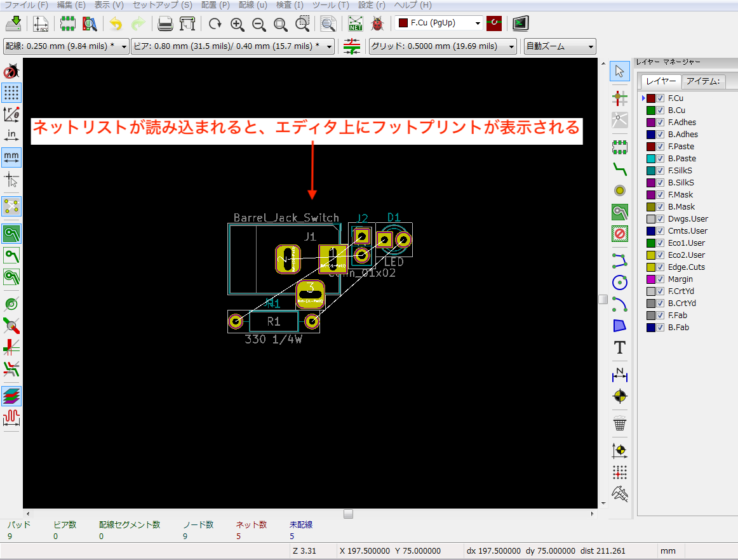The width and height of the screenshot is (738, 560).
Task: Open the via size dropdown
Action: click(x=232, y=46)
